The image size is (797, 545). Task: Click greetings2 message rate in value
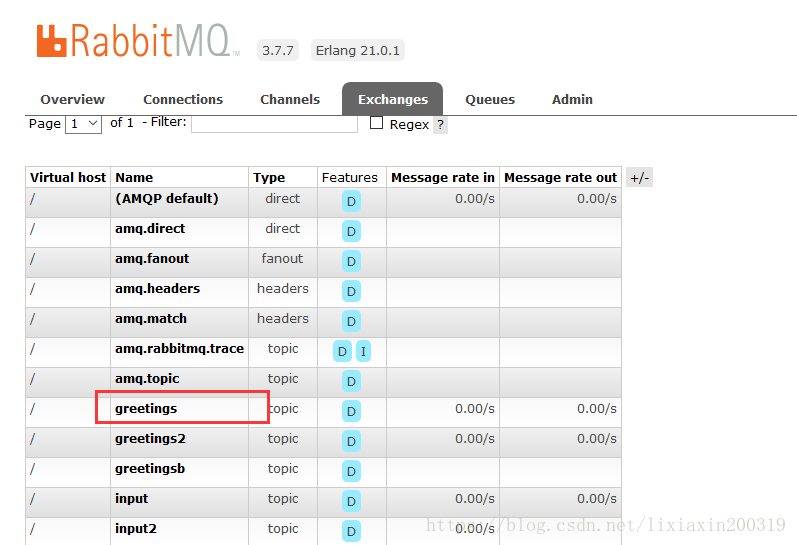coord(475,439)
